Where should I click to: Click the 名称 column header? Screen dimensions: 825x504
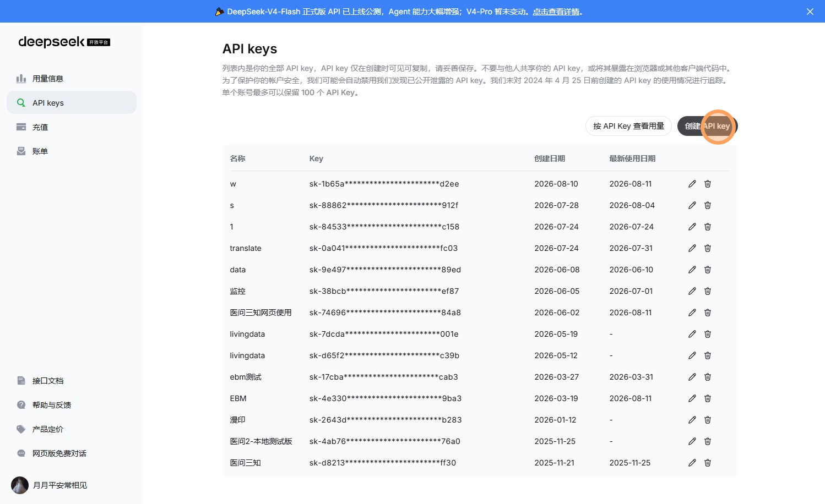click(238, 158)
